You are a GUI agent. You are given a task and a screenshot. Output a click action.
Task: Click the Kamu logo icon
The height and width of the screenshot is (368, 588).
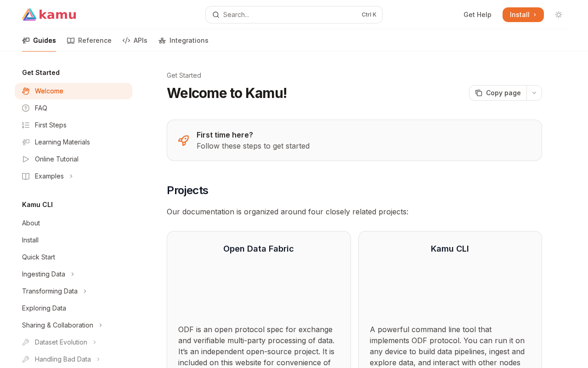pos(29,15)
